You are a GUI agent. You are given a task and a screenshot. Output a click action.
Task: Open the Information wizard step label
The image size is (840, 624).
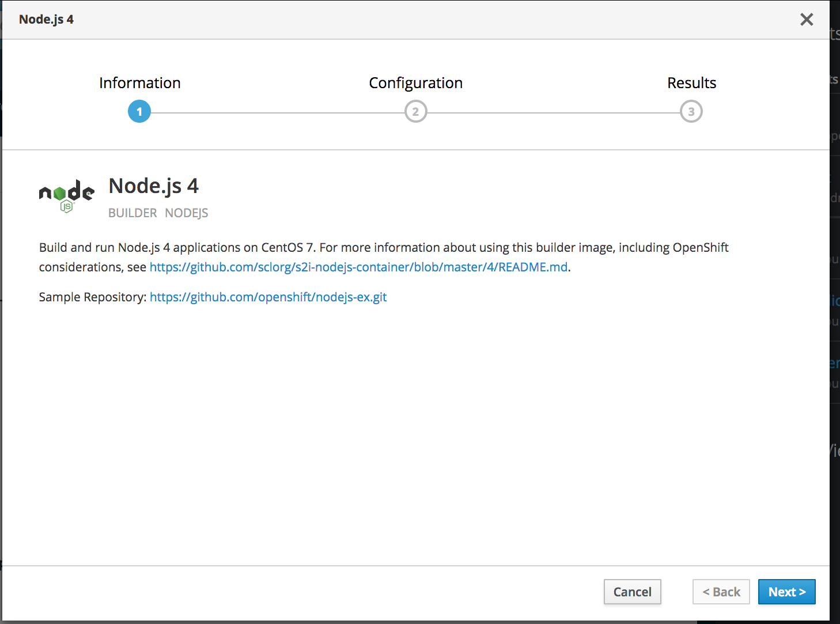pyautogui.click(x=140, y=83)
